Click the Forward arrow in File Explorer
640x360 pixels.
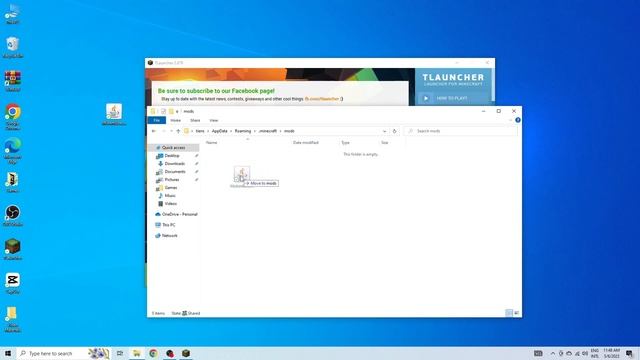click(164, 131)
